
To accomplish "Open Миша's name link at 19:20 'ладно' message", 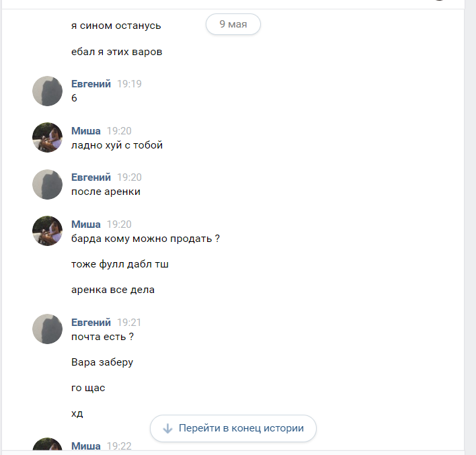I will click(86, 131).
